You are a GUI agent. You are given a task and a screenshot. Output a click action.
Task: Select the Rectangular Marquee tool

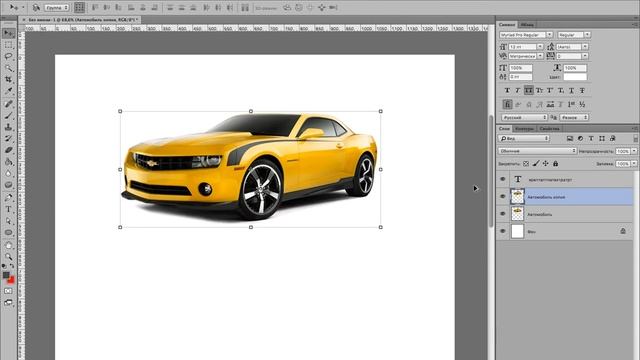(9, 45)
